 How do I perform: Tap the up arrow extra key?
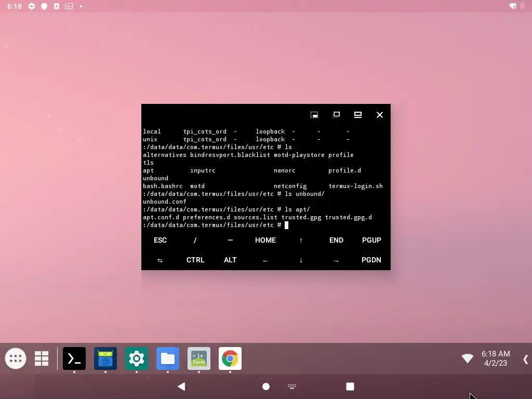tap(301, 240)
